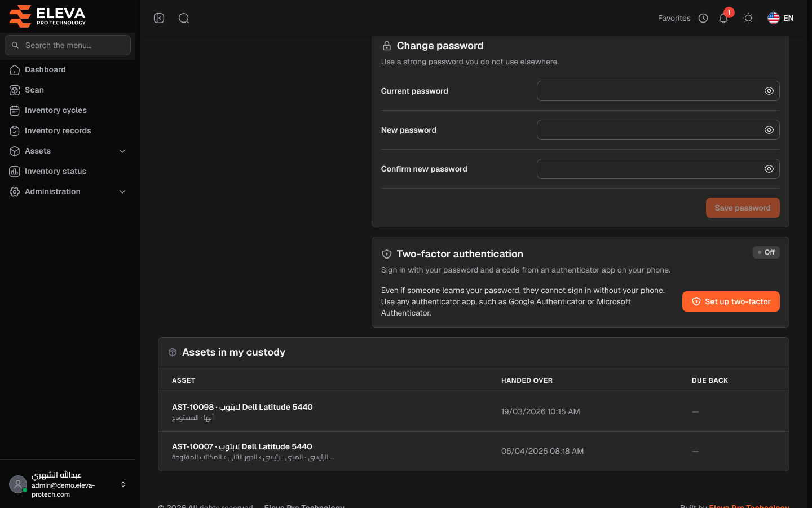
Task: Select asset AST-10098 Dell Latitude 5440
Action: point(242,407)
